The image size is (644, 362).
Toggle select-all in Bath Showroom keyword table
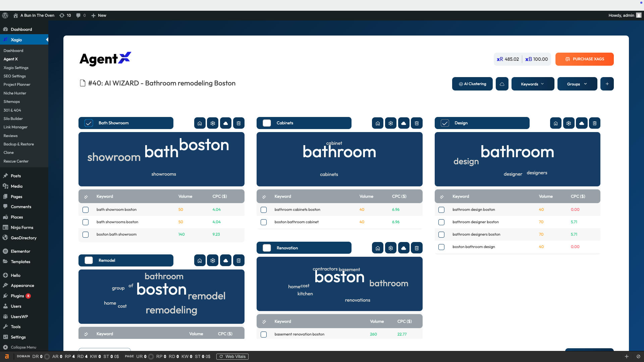click(86, 197)
